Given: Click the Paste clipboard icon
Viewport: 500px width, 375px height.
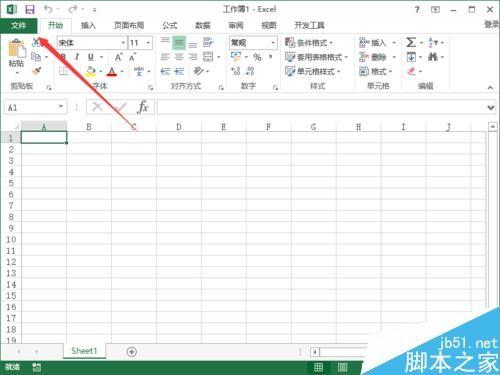Looking at the screenshot, I should pos(17,49).
